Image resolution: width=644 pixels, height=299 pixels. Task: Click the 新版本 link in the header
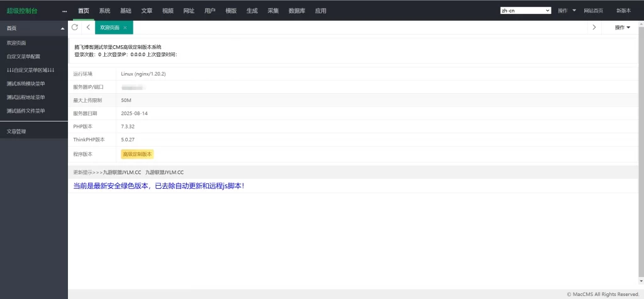pyautogui.click(x=623, y=11)
